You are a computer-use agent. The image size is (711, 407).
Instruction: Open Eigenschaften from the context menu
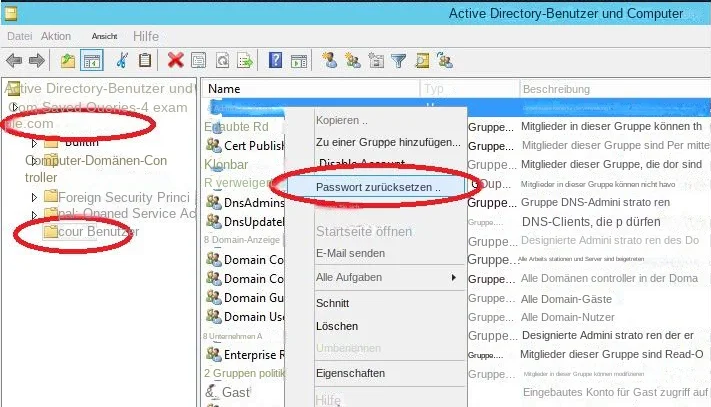[351, 373]
